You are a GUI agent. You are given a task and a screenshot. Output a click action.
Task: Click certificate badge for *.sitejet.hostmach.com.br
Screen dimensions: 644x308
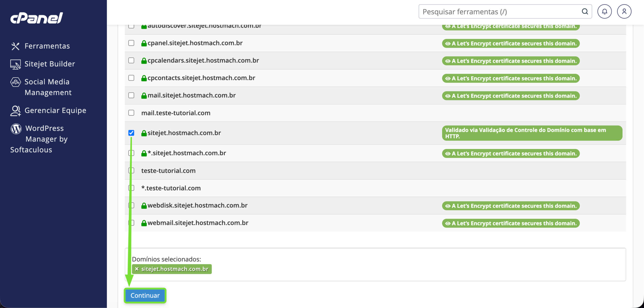pyautogui.click(x=511, y=153)
